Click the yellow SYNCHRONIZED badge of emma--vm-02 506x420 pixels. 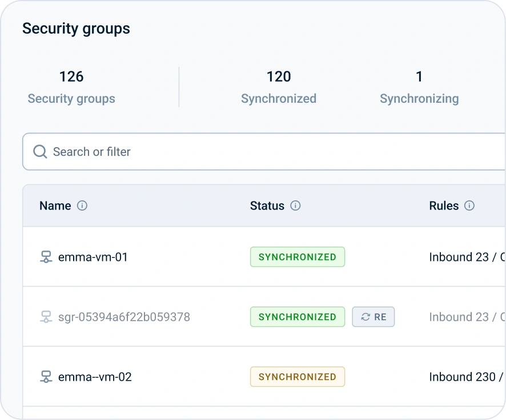tap(298, 377)
